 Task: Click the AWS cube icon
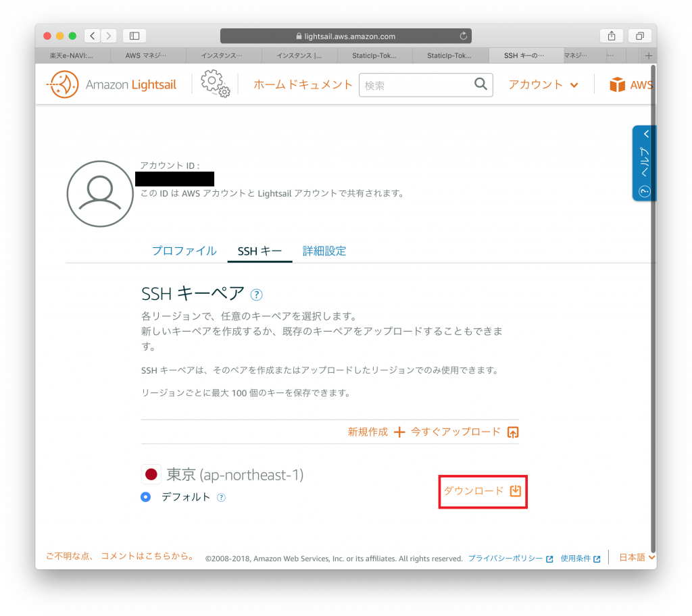pos(617,84)
